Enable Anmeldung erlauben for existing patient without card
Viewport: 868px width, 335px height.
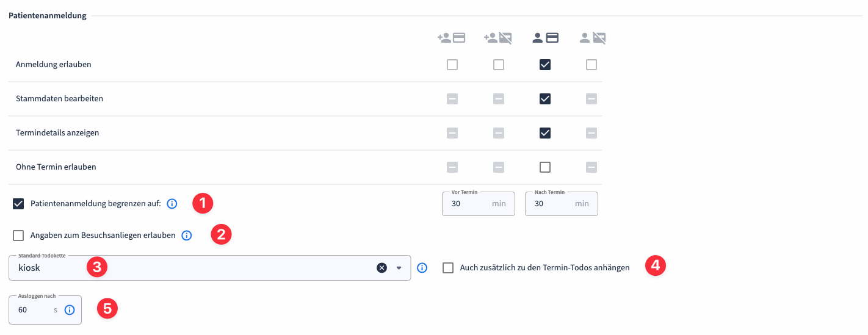click(x=591, y=65)
